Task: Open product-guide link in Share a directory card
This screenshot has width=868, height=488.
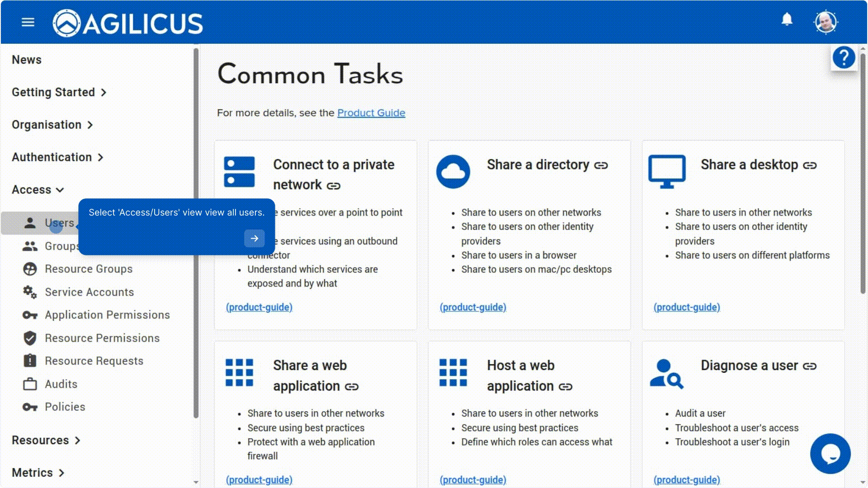Action: click(473, 307)
